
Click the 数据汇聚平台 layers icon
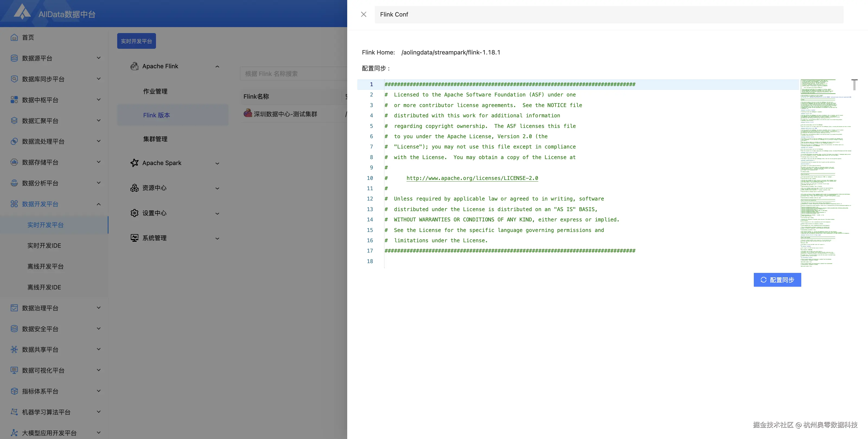point(14,121)
